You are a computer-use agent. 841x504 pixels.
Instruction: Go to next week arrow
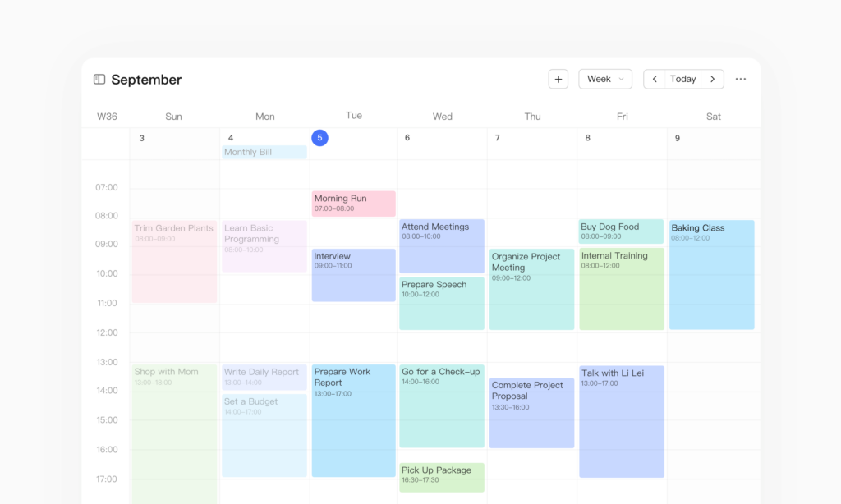click(712, 79)
